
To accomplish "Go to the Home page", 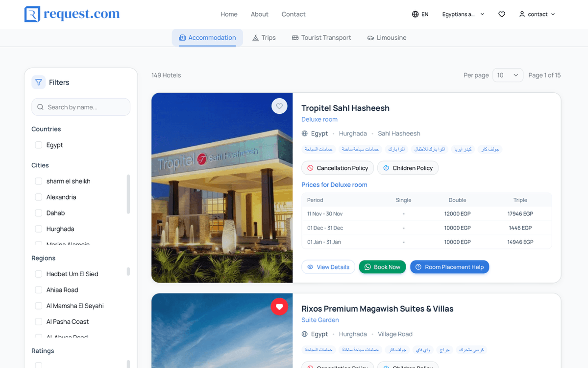I will (229, 14).
